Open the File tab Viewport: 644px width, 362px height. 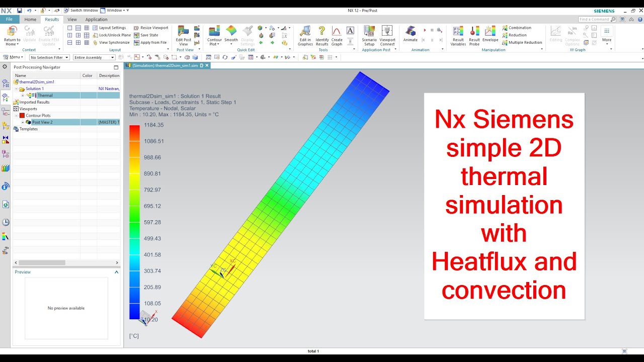click(9, 19)
